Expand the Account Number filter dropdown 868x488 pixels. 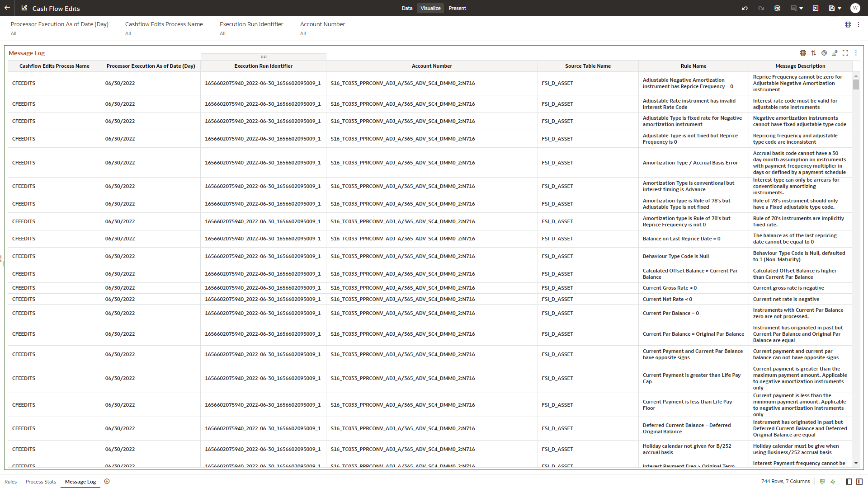(x=304, y=33)
